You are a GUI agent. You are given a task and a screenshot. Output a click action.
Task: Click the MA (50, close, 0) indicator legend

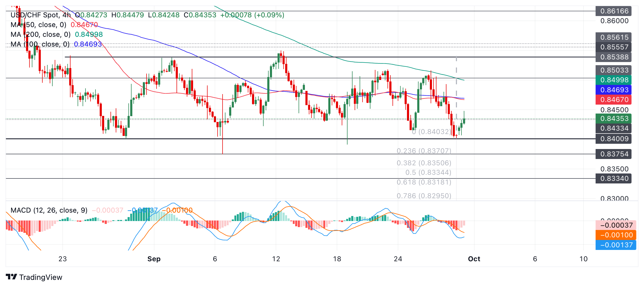[38, 25]
